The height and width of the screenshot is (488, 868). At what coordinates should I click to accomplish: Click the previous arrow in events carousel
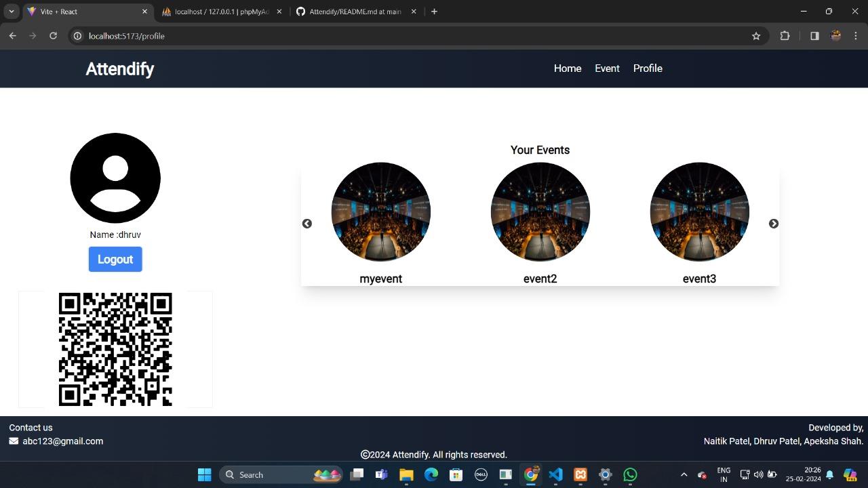(x=307, y=224)
